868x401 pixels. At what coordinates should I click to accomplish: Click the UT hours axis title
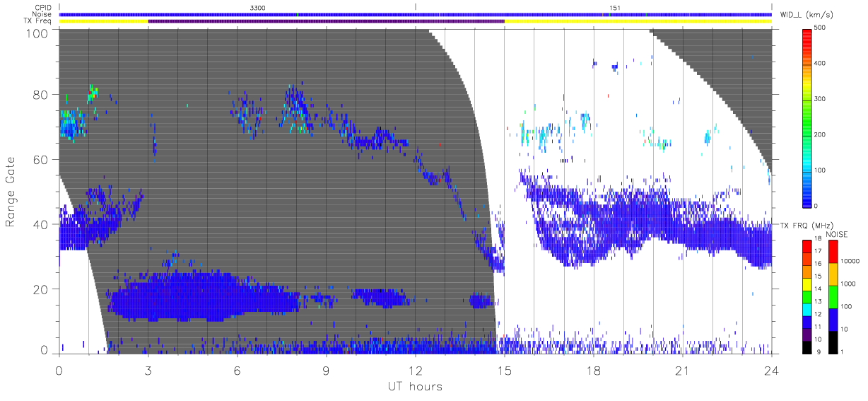(x=415, y=386)
